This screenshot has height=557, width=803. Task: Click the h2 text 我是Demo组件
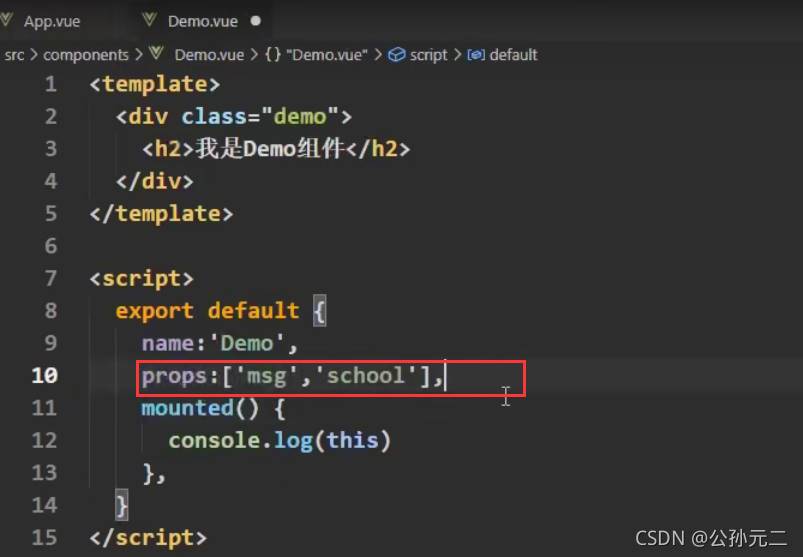[x=269, y=149]
